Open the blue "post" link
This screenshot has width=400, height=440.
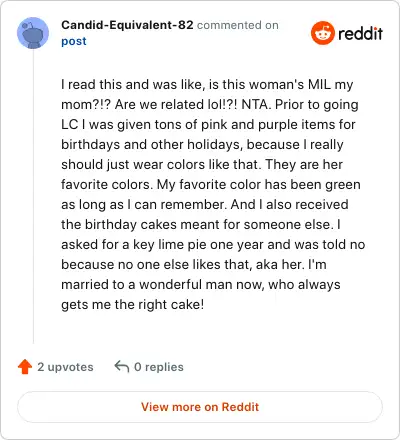click(74, 41)
